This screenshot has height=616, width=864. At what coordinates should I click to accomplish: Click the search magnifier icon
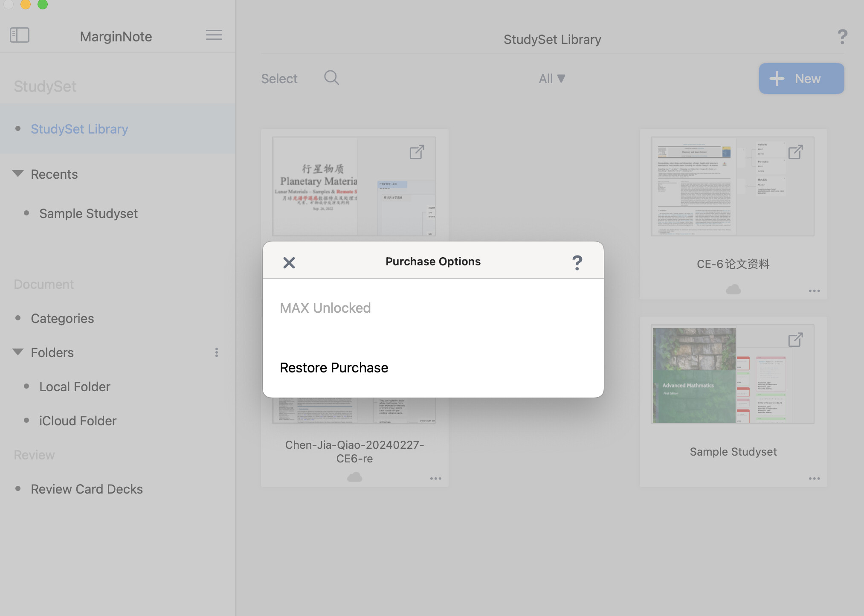pyautogui.click(x=331, y=78)
